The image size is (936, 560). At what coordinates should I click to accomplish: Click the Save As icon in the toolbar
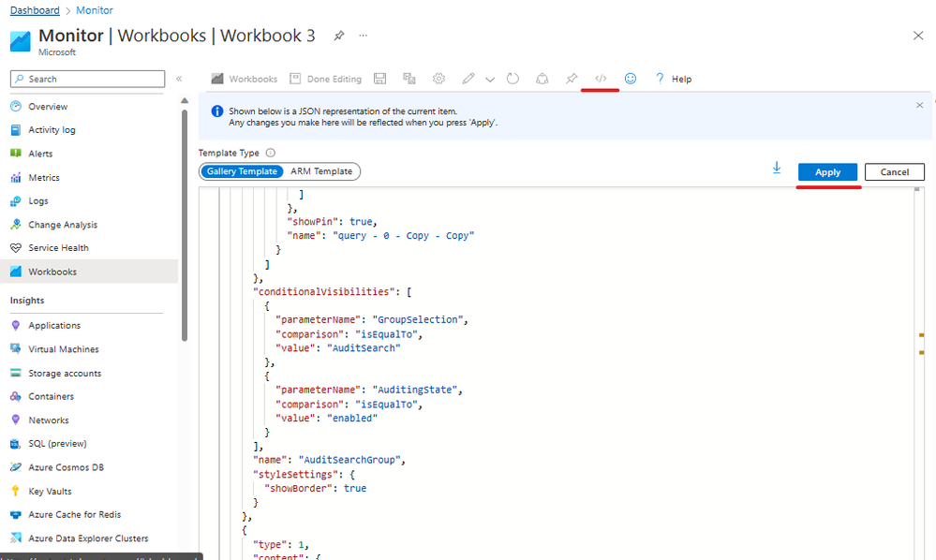pyautogui.click(x=409, y=79)
